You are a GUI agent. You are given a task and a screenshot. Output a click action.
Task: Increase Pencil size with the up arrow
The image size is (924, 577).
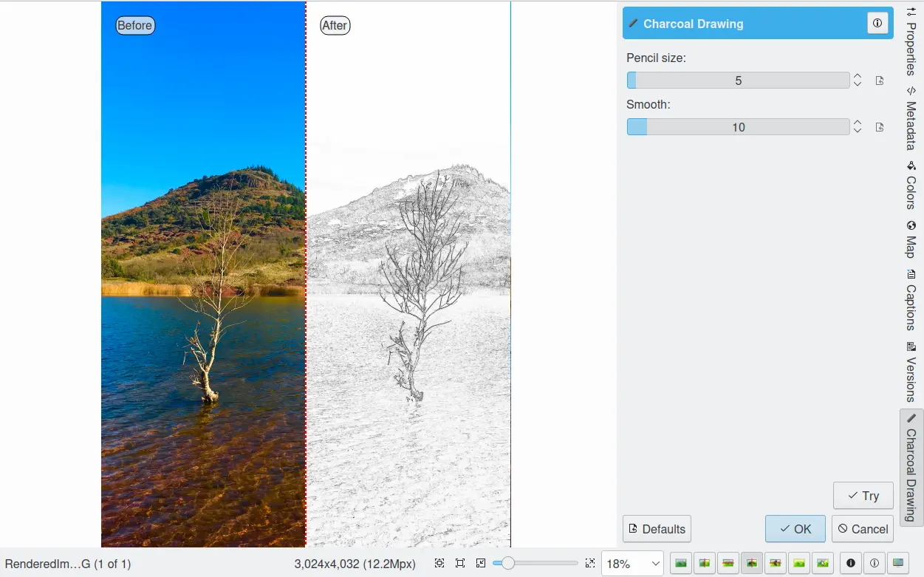[858, 76]
